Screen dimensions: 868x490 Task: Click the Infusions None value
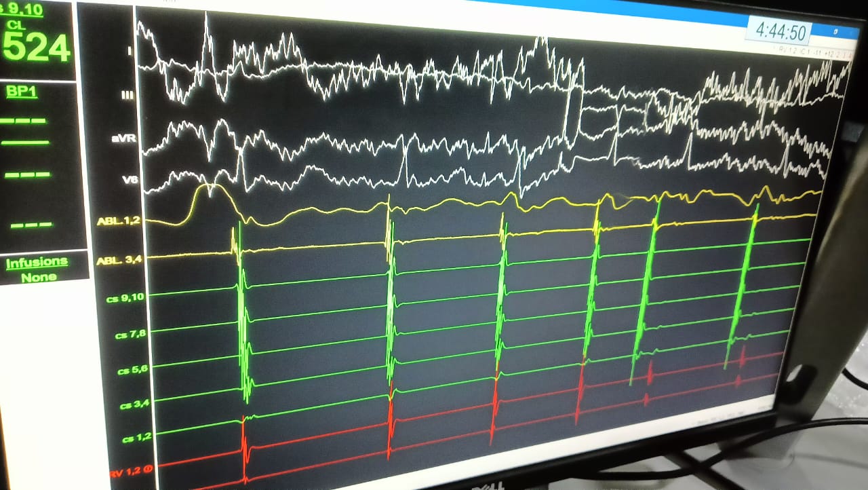38,277
